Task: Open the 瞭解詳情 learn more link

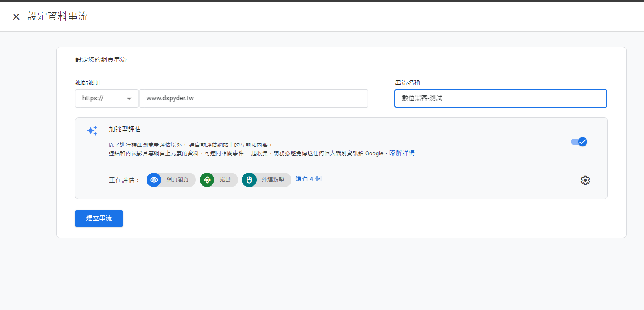Action: (402, 153)
